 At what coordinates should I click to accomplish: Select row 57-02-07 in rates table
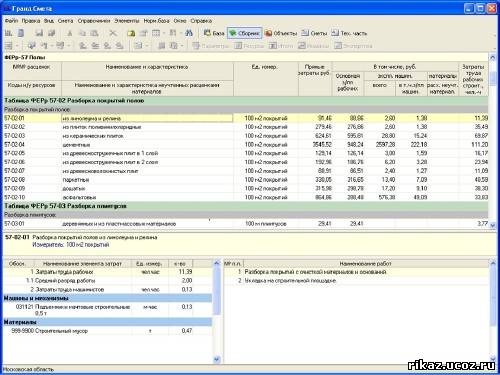246,171
